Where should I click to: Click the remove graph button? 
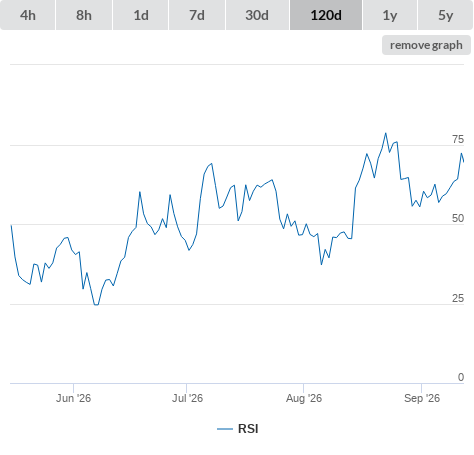(426, 45)
